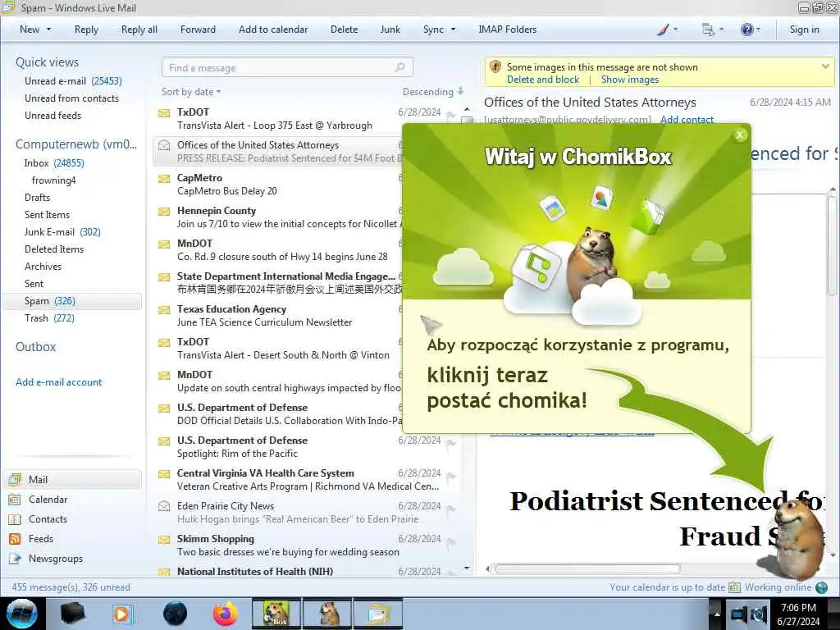Click the ChomikBox 'Box' taskbar button
This screenshot has height=630, width=840.
pyautogui.click(x=276, y=614)
